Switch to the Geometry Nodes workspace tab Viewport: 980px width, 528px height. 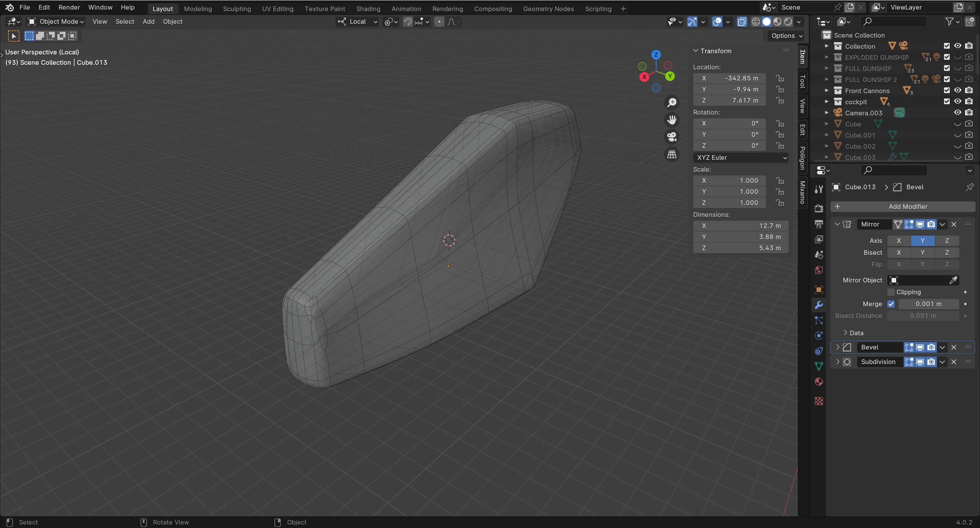point(549,9)
